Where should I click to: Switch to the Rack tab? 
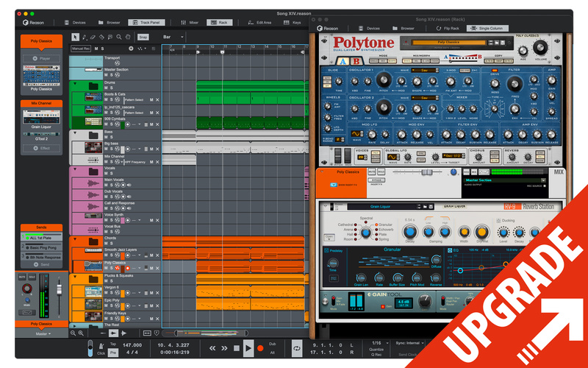[x=219, y=23]
